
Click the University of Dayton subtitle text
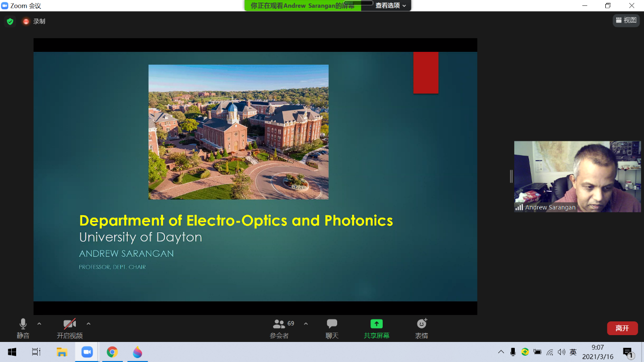click(140, 237)
